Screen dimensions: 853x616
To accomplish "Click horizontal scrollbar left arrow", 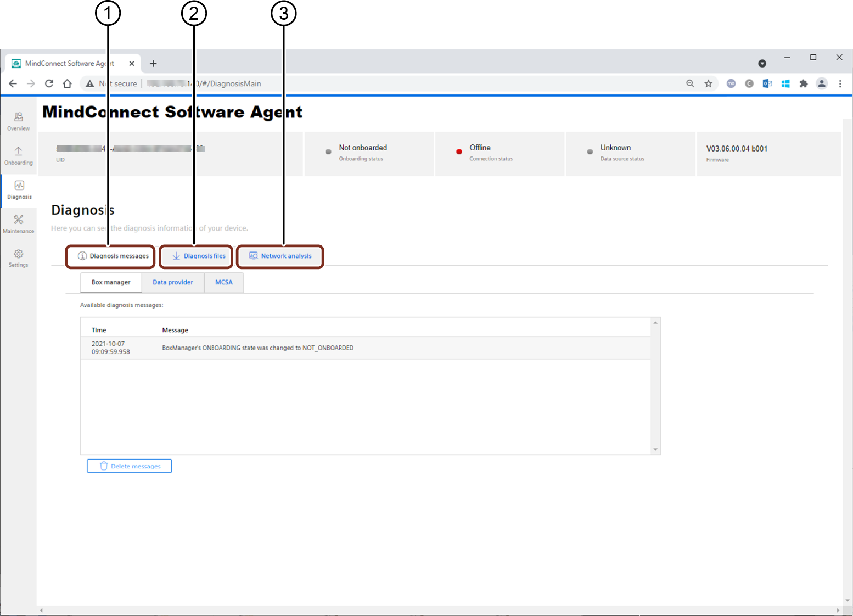I will coord(41,611).
